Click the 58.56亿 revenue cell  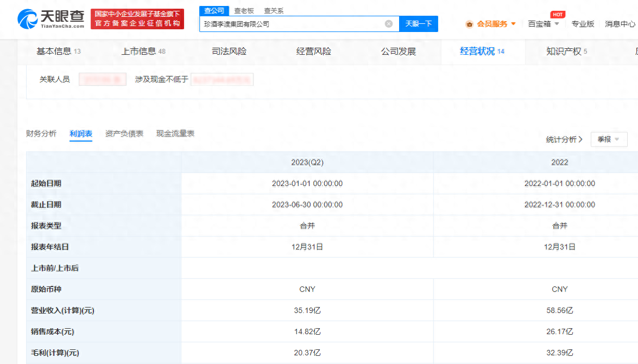(x=559, y=310)
